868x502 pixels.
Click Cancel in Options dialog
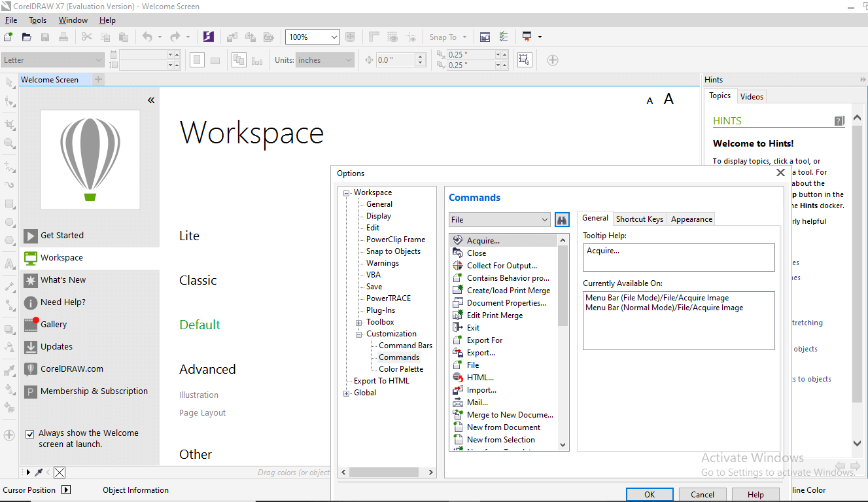(x=703, y=495)
